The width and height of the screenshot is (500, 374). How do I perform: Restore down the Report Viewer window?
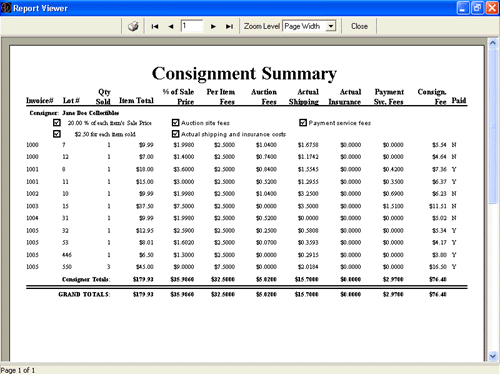tap(477, 8)
